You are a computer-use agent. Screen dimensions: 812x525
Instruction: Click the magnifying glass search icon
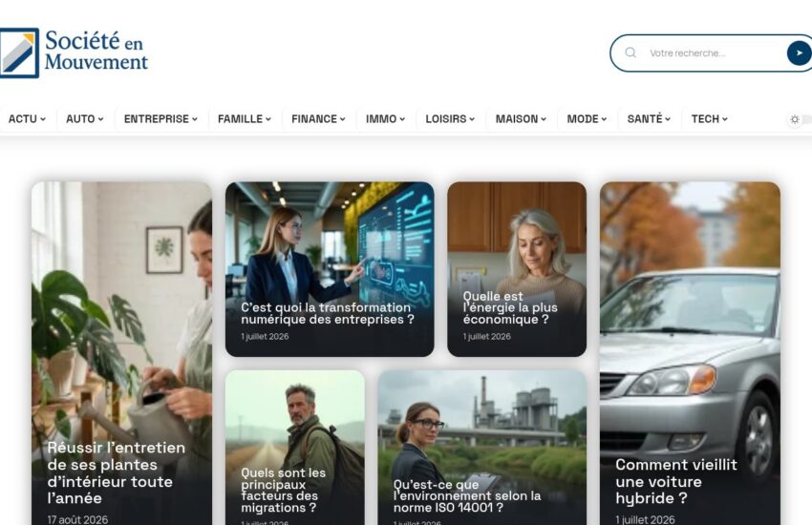tap(630, 52)
